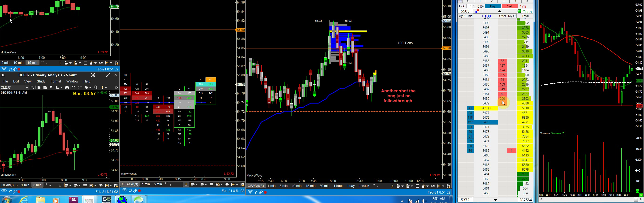Click the Tick quantity spinner field
Screen dimensions: 644x203
pyautogui.click(x=471, y=6)
